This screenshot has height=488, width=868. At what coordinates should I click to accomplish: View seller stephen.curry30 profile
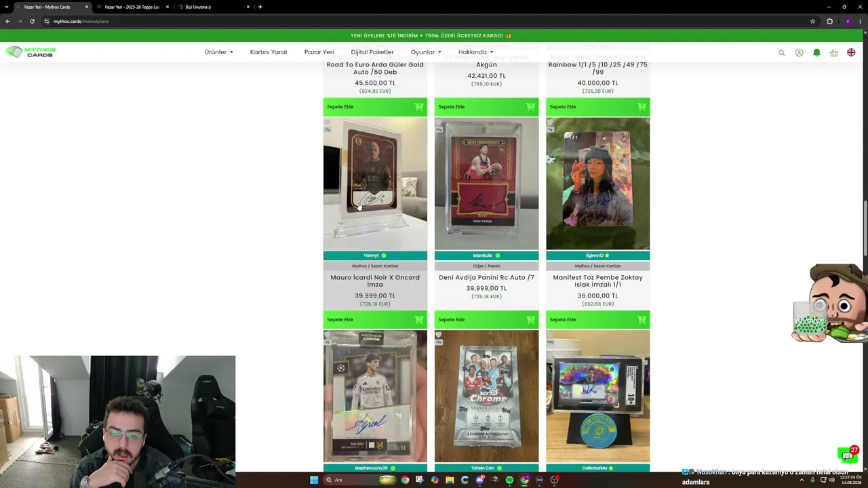375,468
